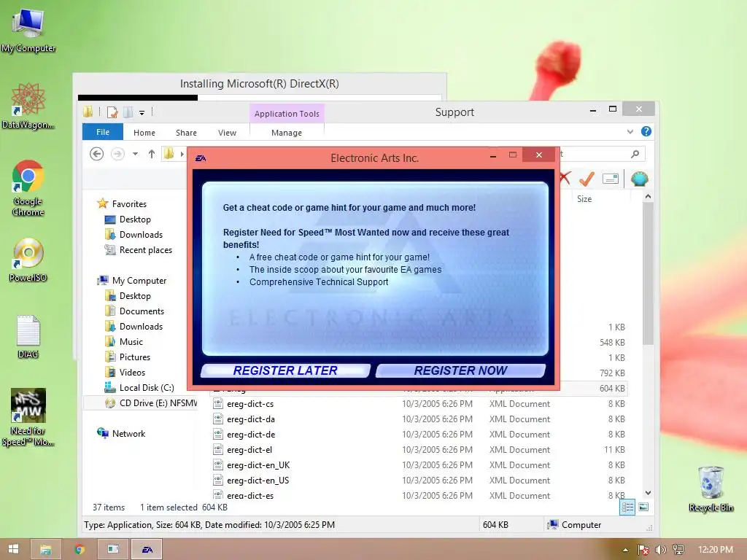747x560 pixels.
Task: Open PowerISO desktop shortcut
Action: coord(28,260)
